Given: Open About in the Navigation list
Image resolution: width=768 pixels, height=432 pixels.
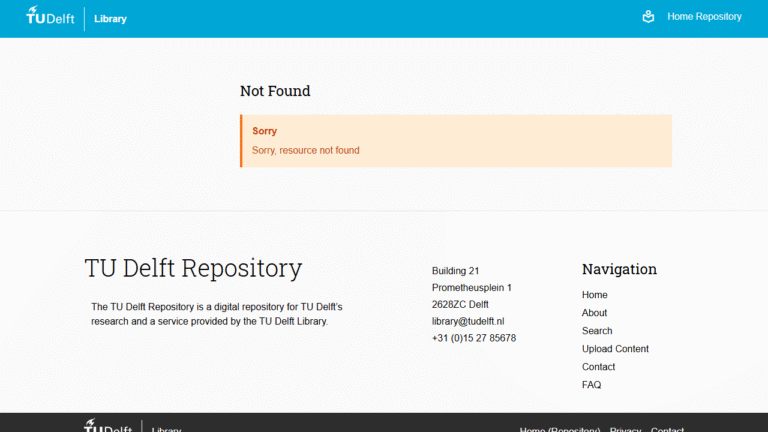Looking at the screenshot, I should click(x=594, y=313).
